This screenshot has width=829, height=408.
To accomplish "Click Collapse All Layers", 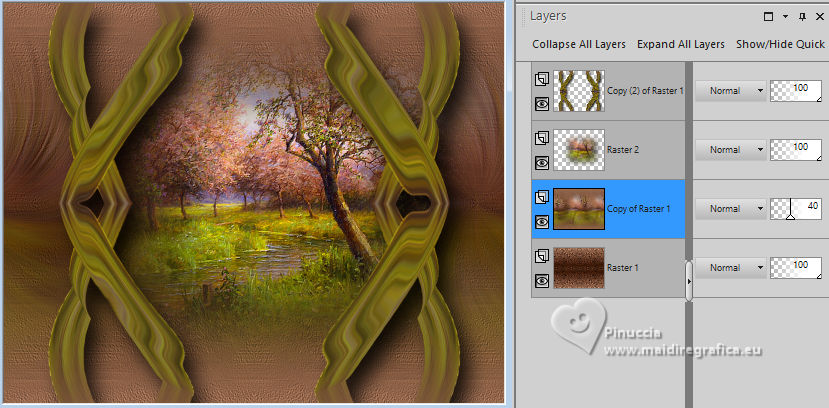I will click(579, 44).
